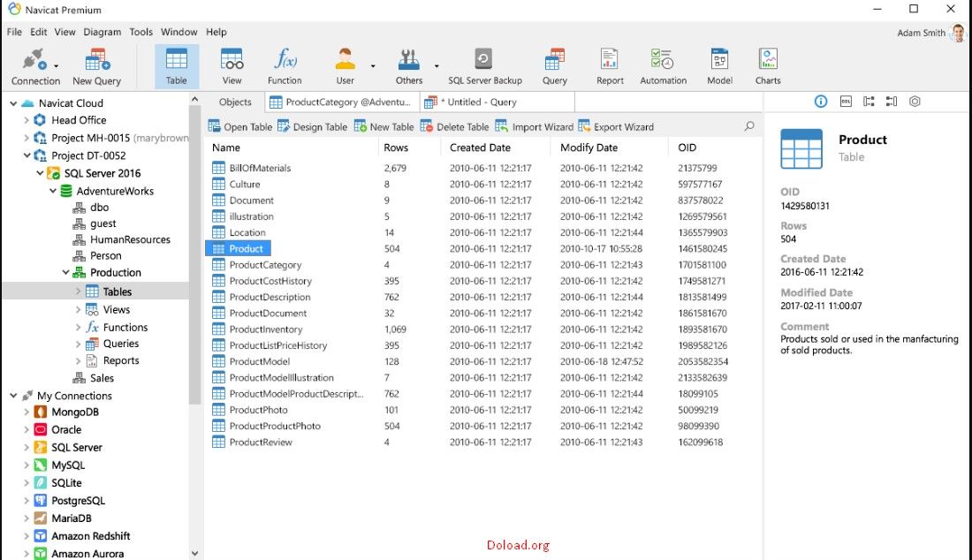Launch the Import Wizard
The width and height of the screenshot is (972, 560).
tap(535, 126)
